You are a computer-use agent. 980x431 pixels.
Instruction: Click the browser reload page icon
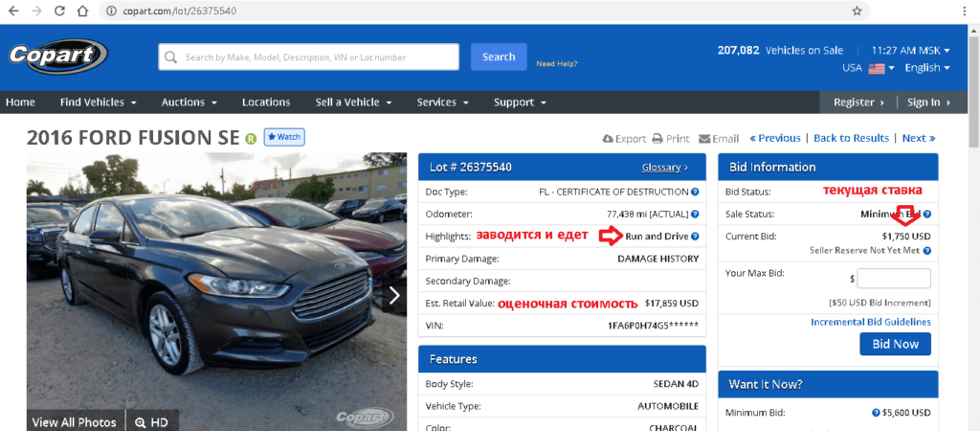pos(59,11)
